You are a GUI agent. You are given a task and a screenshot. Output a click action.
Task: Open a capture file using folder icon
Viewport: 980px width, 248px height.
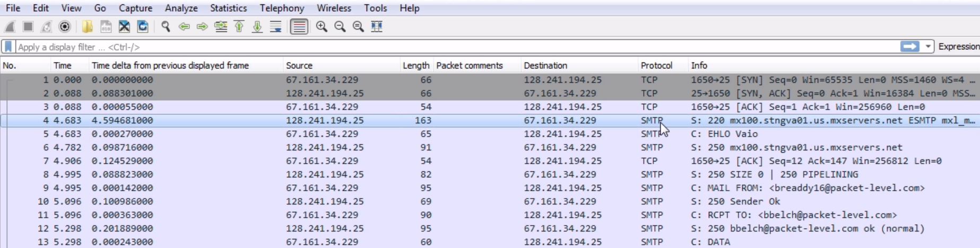click(x=87, y=26)
